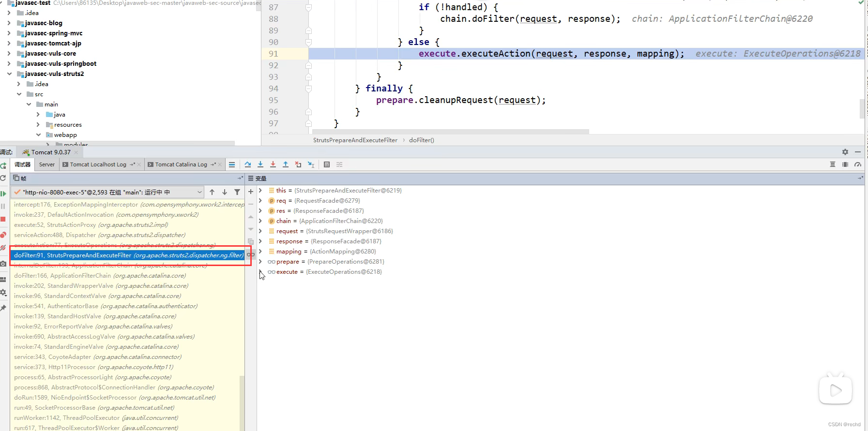This screenshot has width=868, height=431.
Task: Click doFilter() breadcrumb
Action: (422, 140)
